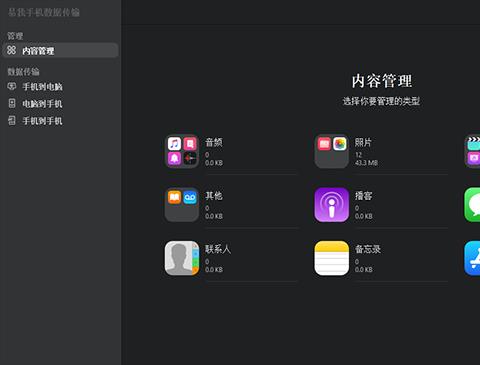The height and width of the screenshot is (365, 480).
Task: Open the 照片 photos folder icon
Action: coord(331,151)
